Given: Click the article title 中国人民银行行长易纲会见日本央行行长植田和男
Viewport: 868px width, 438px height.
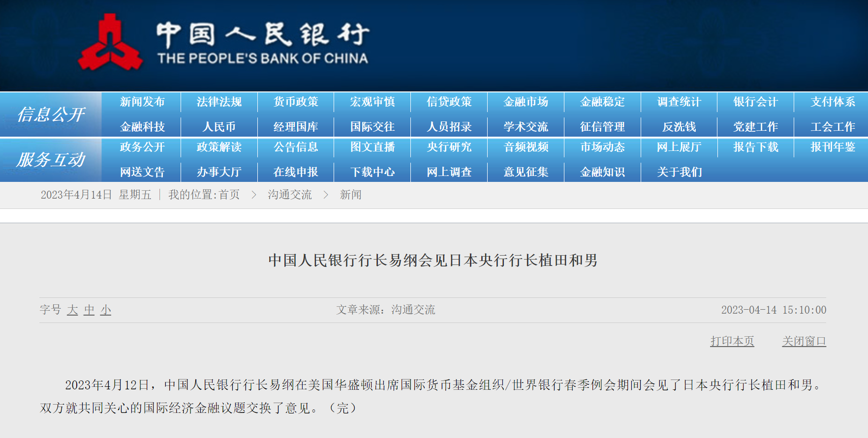Looking at the screenshot, I should (x=433, y=260).
